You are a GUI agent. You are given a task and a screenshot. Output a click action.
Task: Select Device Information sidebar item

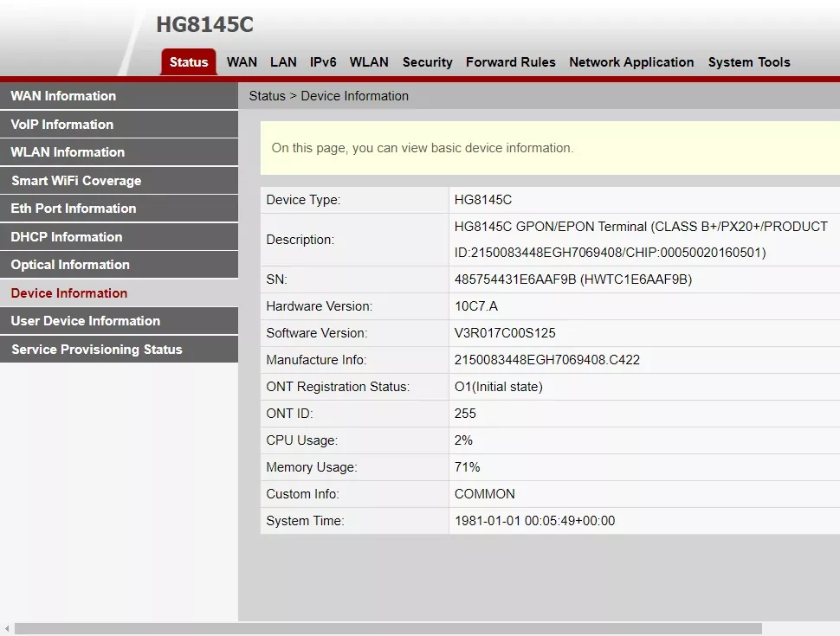69,293
